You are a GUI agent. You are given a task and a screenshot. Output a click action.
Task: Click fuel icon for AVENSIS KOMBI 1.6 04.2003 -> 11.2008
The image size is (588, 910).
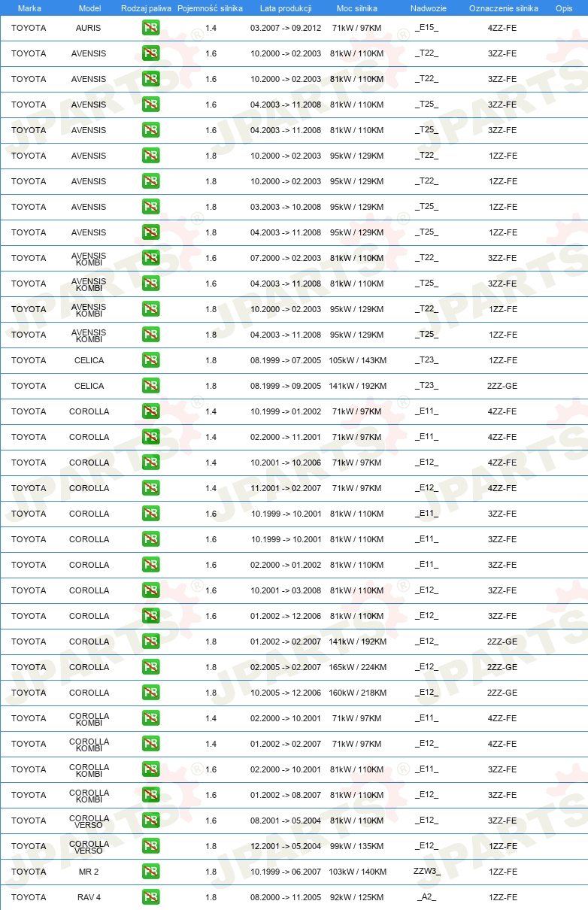point(150,284)
